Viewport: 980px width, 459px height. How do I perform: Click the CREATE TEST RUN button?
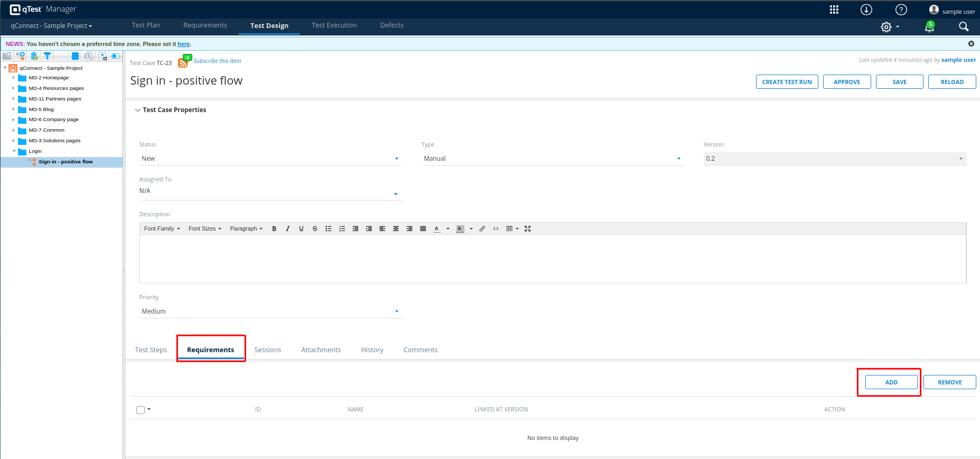click(787, 82)
